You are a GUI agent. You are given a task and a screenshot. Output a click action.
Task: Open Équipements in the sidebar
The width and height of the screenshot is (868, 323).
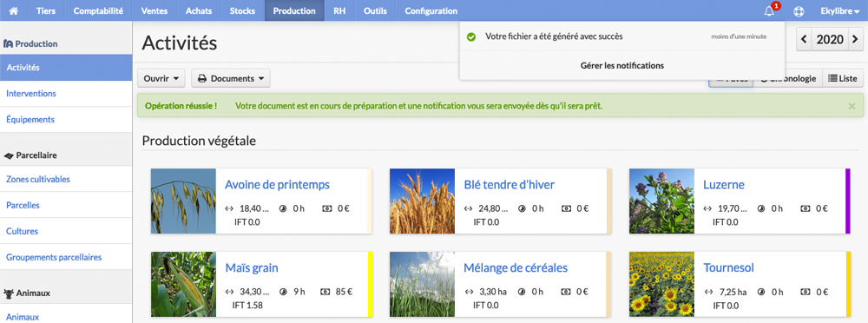(x=66, y=120)
